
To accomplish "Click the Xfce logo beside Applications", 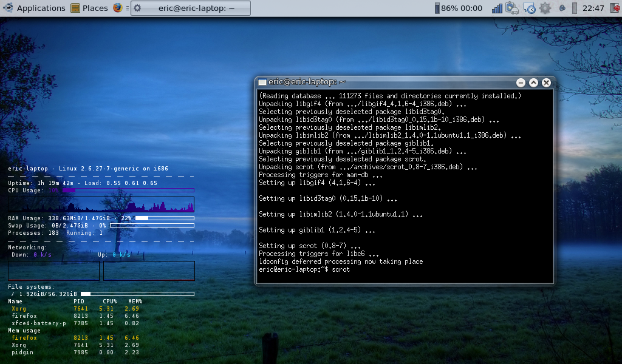I will pos(8,8).
